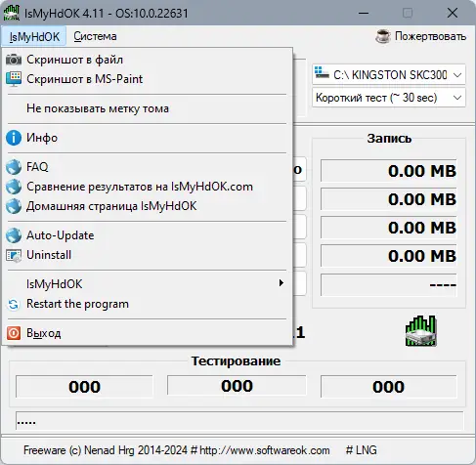Close the IsMyHdOK window
The height and width of the screenshot is (465, 476).
pos(453,13)
